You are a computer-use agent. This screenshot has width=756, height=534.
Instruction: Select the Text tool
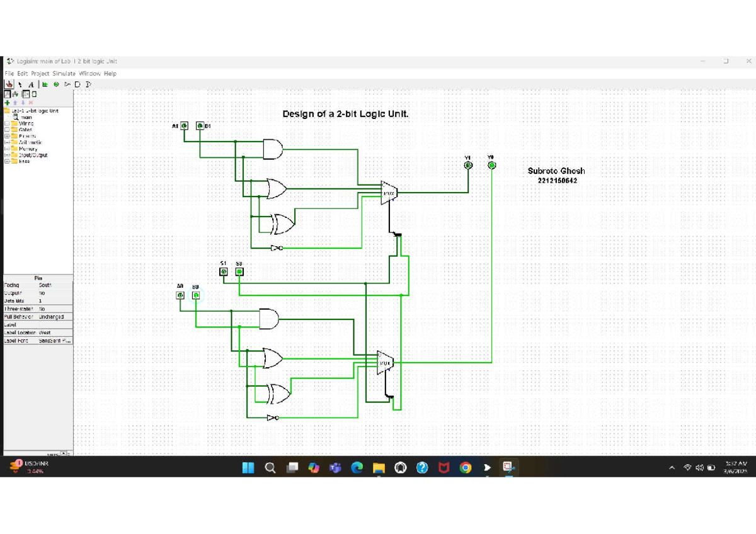pyautogui.click(x=31, y=84)
